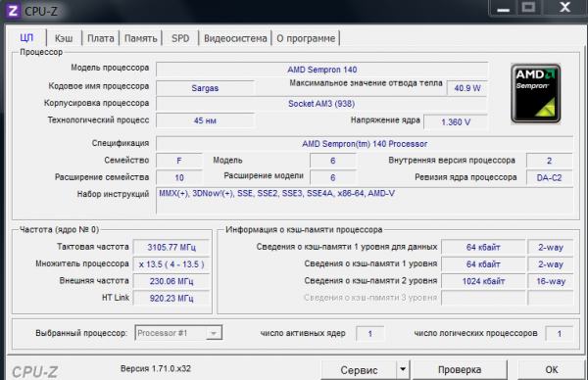
Task: Click the AMD Sempron processor logo
Action: tap(535, 93)
